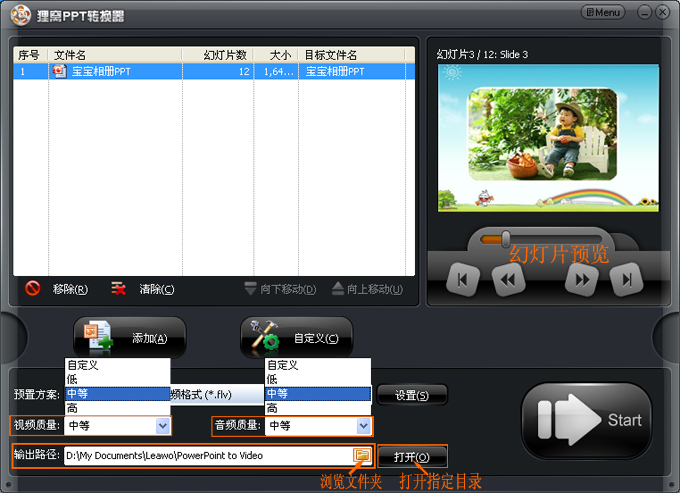Click the 设置(S) settings button
This screenshot has height=493, width=680.
click(x=412, y=395)
